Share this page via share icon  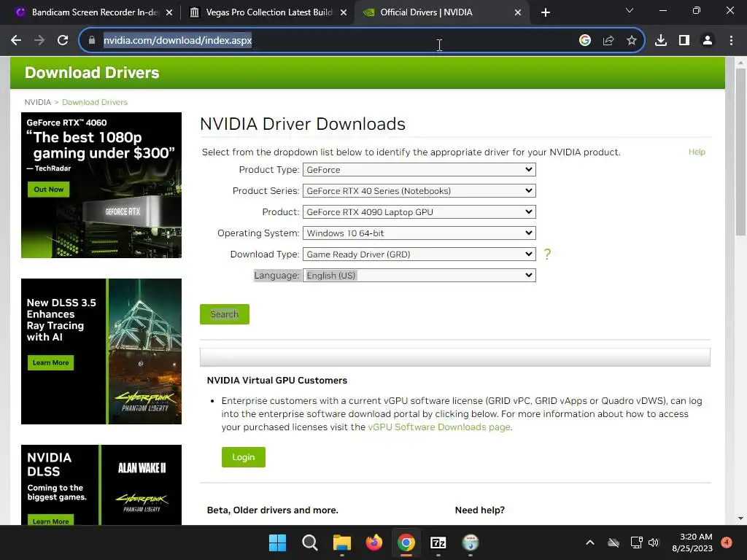pyautogui.click(x=608, y=41)
